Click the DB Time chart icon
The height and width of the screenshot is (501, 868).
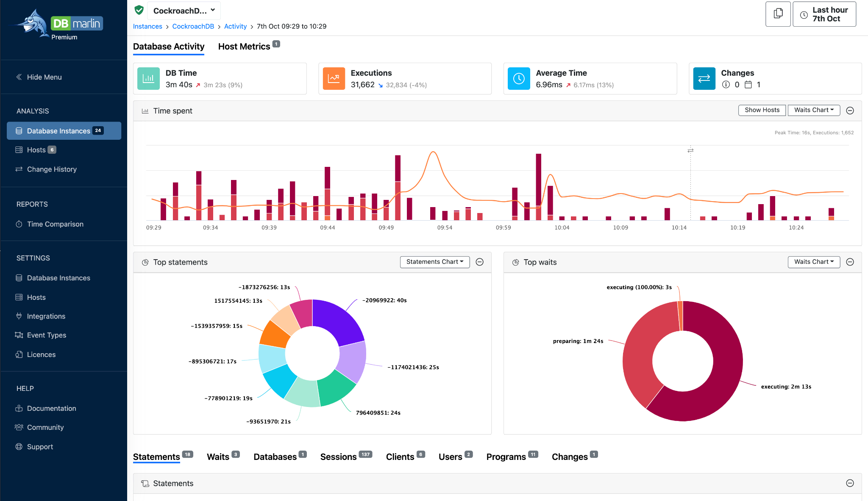[x=148, y=79]
